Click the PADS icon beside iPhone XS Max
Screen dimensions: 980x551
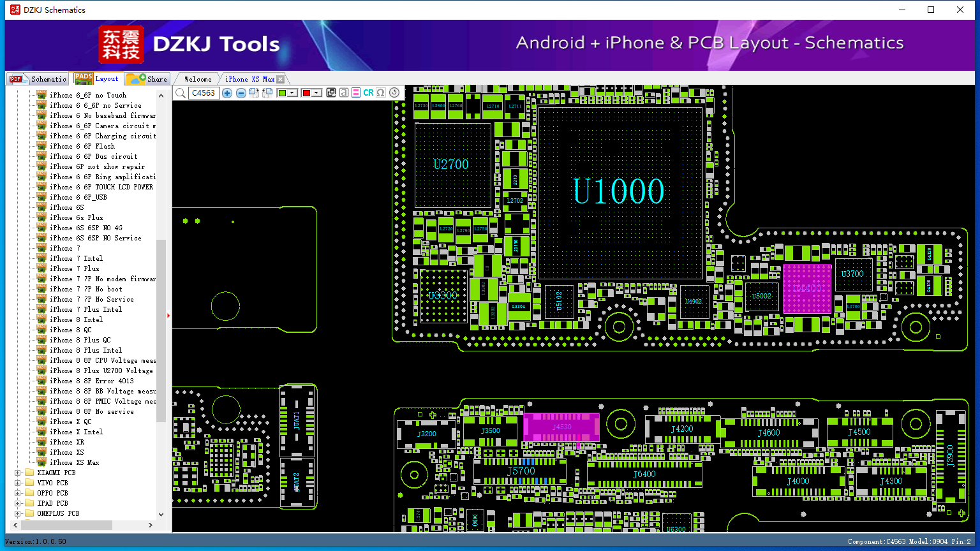coord(41,462)
